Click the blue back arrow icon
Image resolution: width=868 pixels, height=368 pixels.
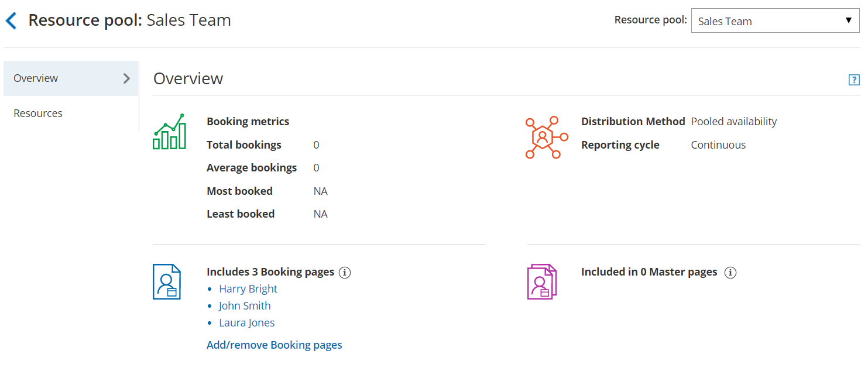click(11, 21)
